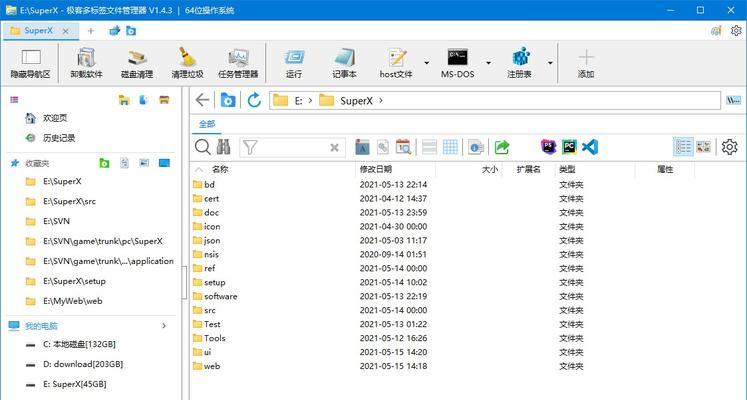Switch to grid view icon

[450, 147]
